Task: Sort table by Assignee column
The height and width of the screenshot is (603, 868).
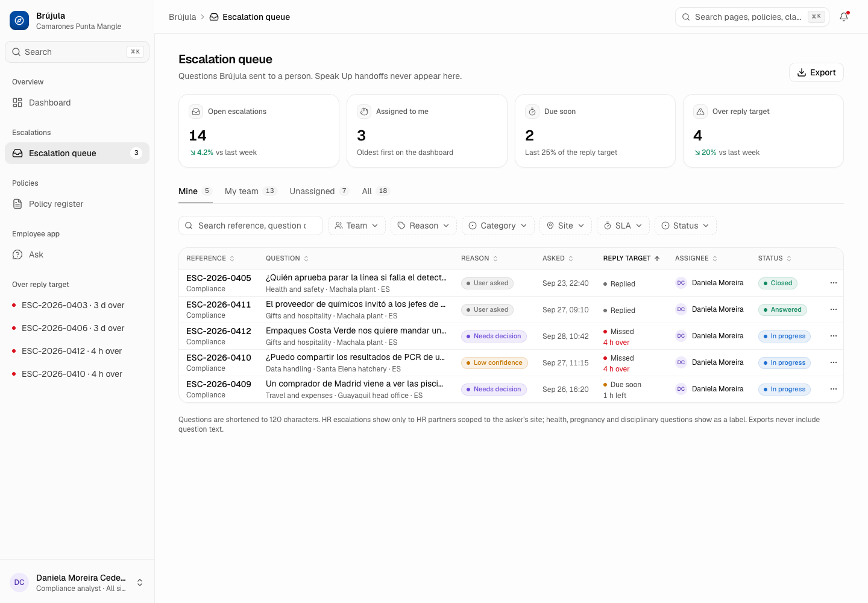Action: point(696,258)
